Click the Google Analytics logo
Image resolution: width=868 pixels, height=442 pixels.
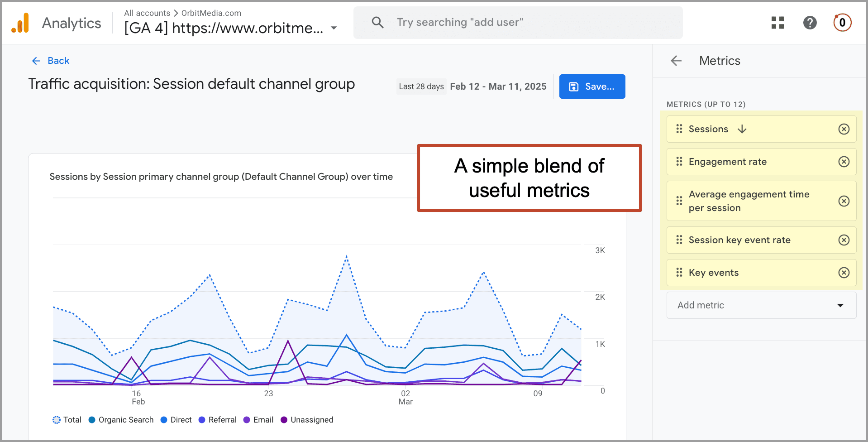pyautogui.click(x=20, y=23)
